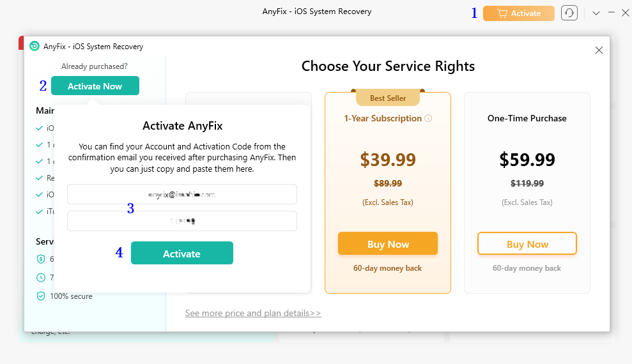Click the Best Seller badge
The image size is (632, 364).
pos(388,98)
